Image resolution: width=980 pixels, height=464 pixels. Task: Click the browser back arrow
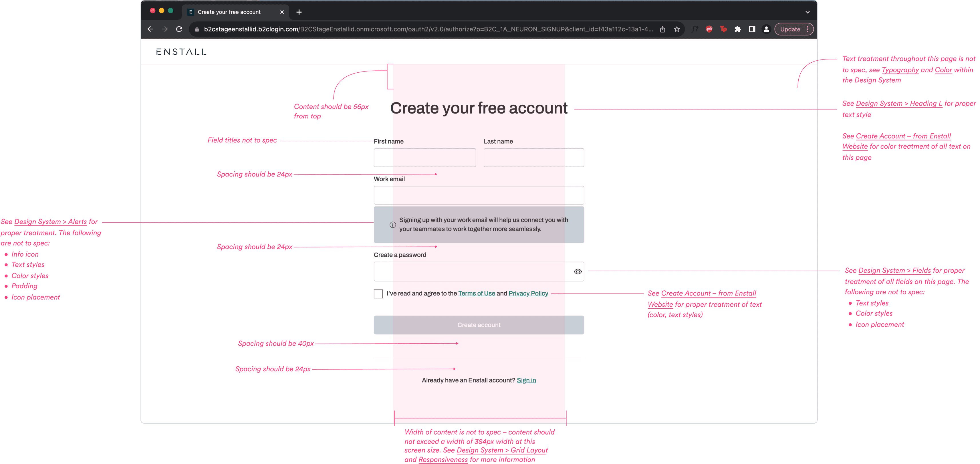point(150,29)
